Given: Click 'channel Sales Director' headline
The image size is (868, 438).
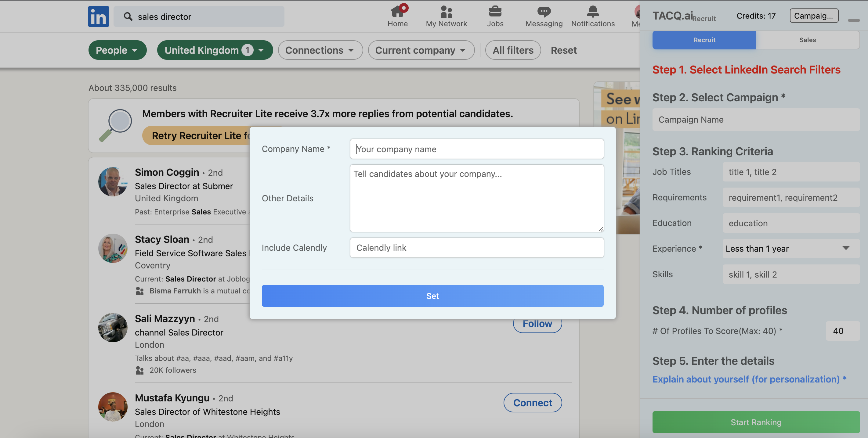Looking at the screenshot, I should (179, 332).
